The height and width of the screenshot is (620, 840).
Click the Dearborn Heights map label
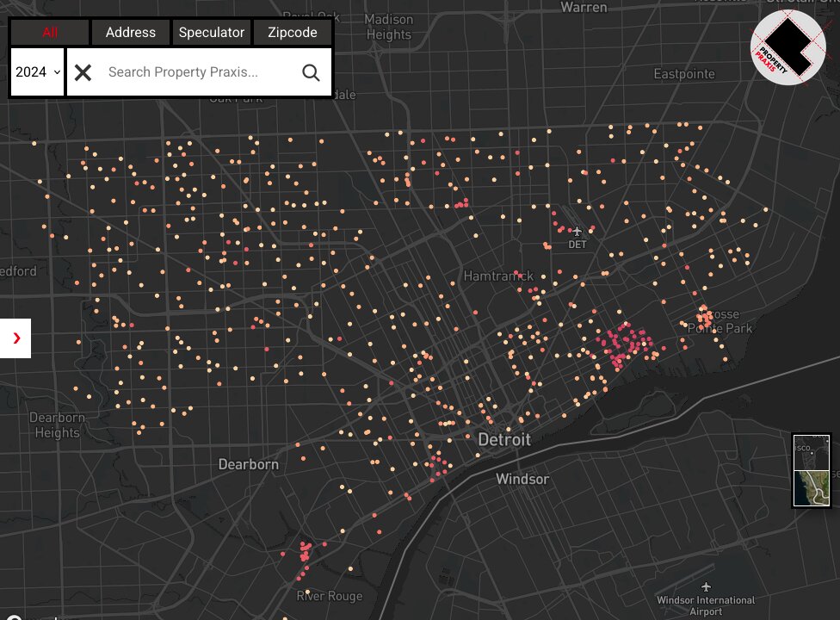[58, 425]
